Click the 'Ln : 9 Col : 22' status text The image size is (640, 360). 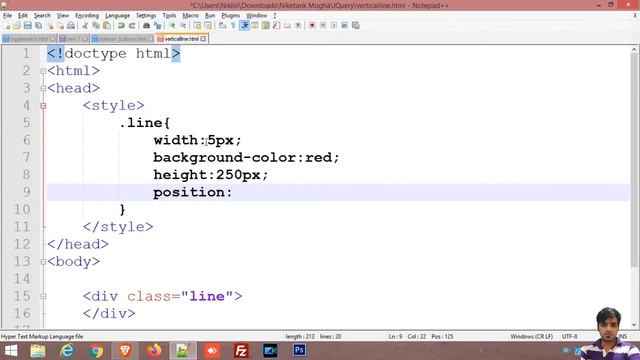407,337
